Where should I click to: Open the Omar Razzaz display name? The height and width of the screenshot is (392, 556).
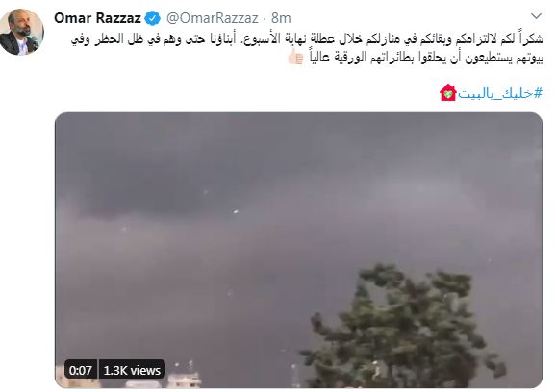click(x=97, y=18)
